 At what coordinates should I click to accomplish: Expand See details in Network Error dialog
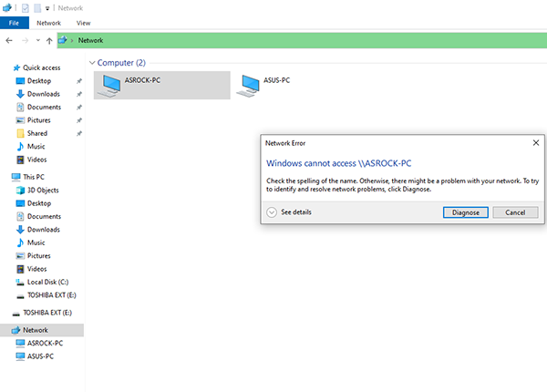pyautogui.click(x=272, y=212)
